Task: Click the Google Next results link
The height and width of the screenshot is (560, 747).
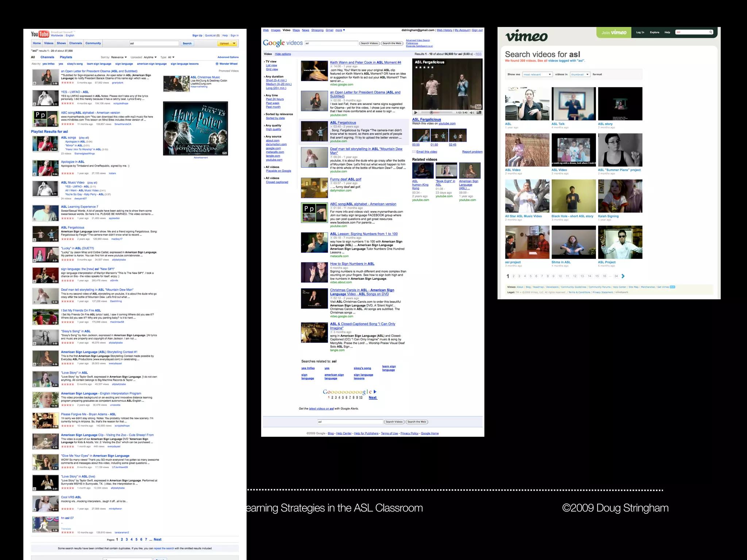Action: click(372, 398)
